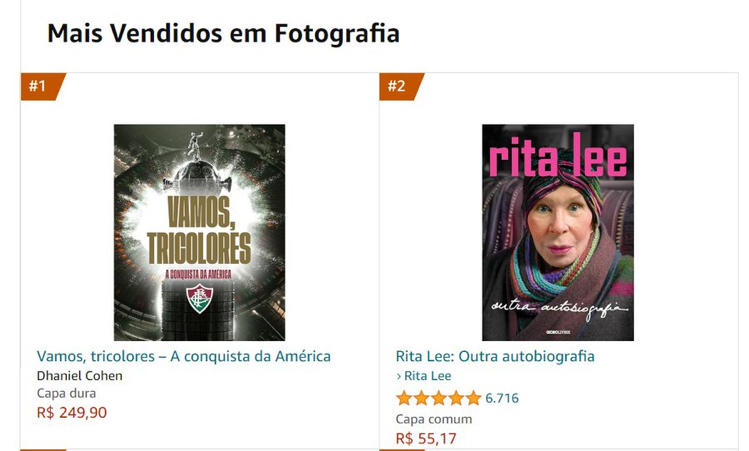749x451 pixels.
Task: Open the Vamos, tricolores book cover image
Action: click(x=199, y=233)
